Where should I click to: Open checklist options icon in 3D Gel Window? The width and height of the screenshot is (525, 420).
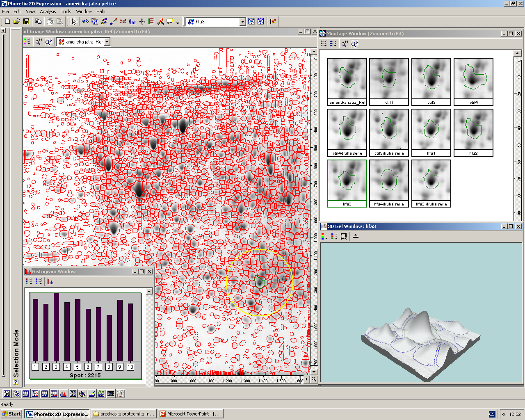[x=334, y=236]
